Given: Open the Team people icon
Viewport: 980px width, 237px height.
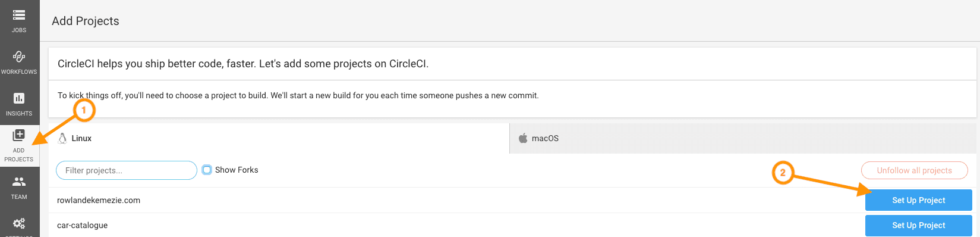Looking at the screenshot, I should (x=19, y=182).
